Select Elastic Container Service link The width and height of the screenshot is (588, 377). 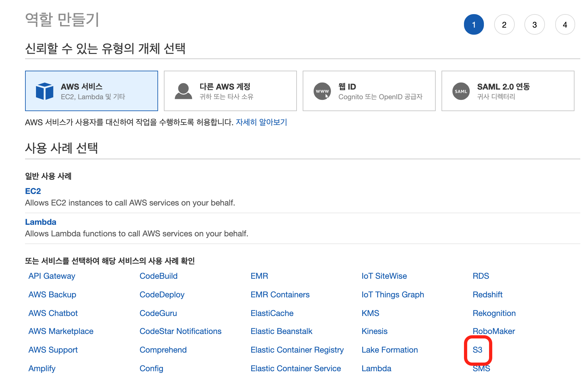296,368
